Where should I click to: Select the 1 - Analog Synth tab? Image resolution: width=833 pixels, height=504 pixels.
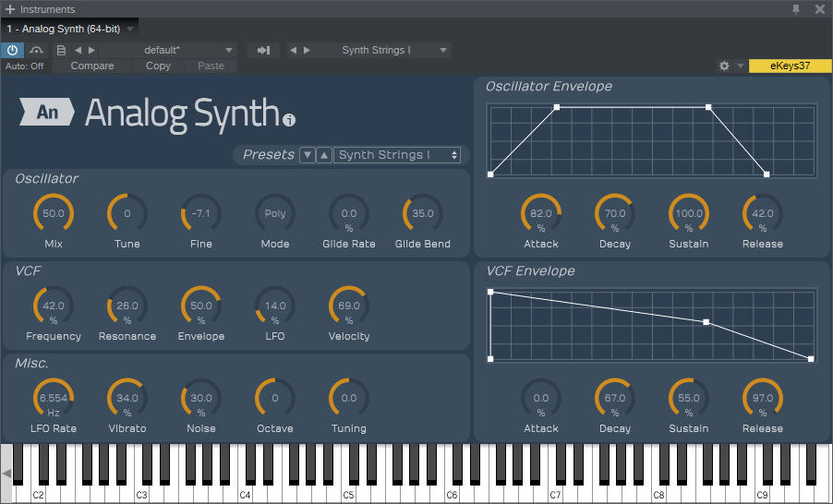pos(64,29)
